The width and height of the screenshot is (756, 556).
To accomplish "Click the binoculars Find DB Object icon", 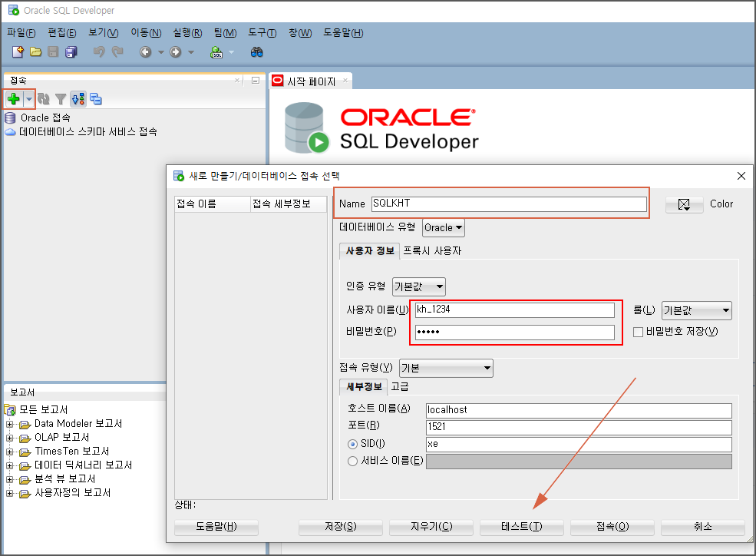I will coord(256,51).
